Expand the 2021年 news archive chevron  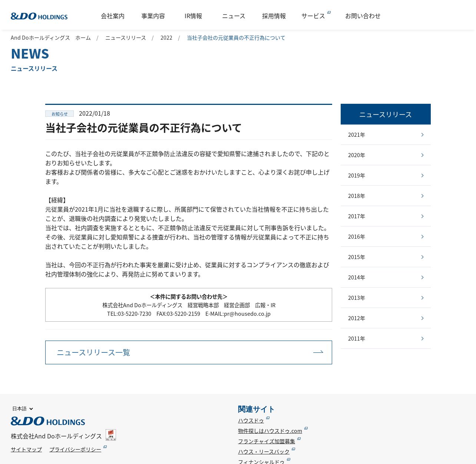pos(422,135)
